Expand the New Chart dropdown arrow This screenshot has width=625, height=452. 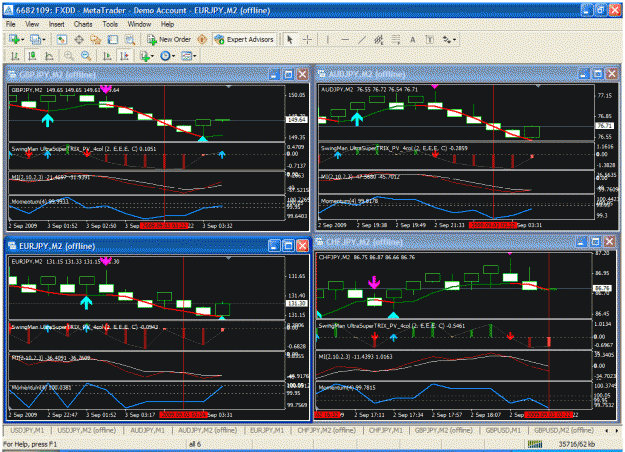click(23, 39)
